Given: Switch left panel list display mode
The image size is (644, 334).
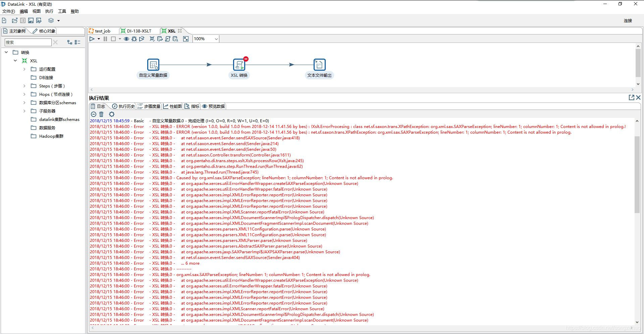Looking at the screenshot, I should (77, 42).
